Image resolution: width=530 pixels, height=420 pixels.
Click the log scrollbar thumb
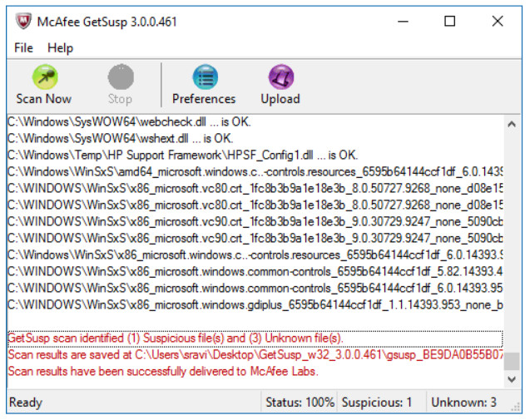tap(512, 361)
